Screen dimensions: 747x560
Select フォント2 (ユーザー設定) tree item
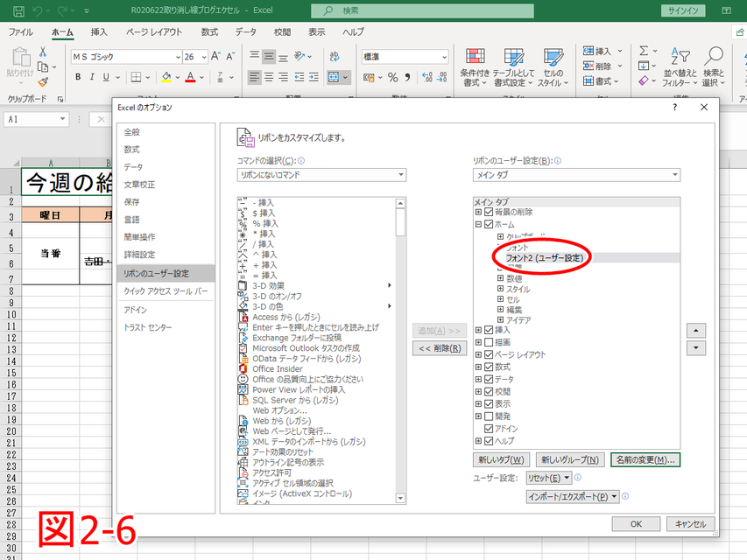[x=544, y=258]
